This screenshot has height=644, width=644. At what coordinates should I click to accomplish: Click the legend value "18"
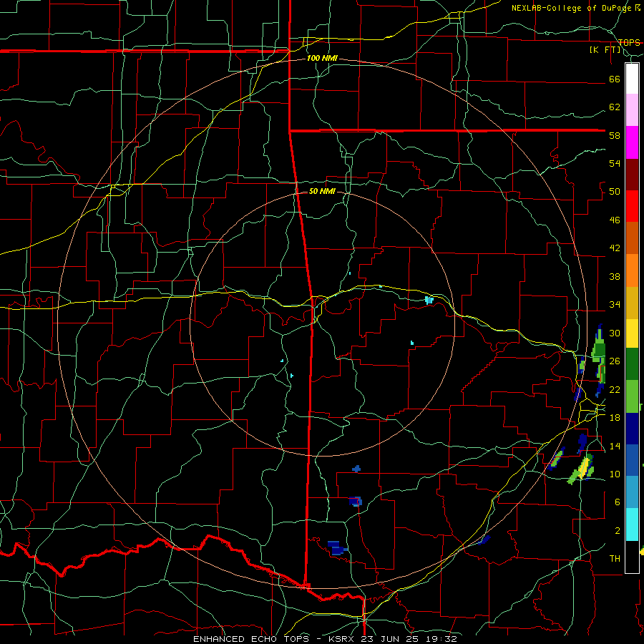pos(615,418)
